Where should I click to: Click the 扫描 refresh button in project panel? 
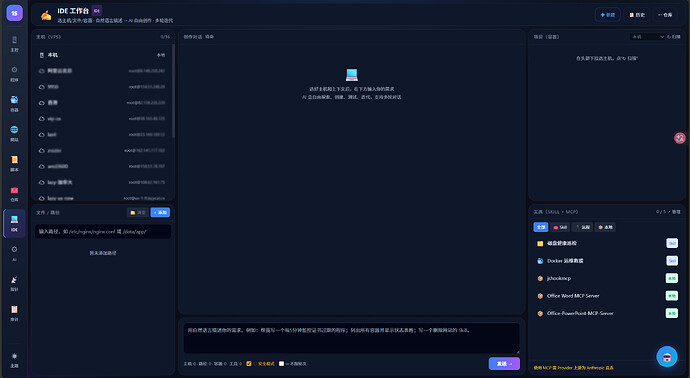(x=674, y=37)
